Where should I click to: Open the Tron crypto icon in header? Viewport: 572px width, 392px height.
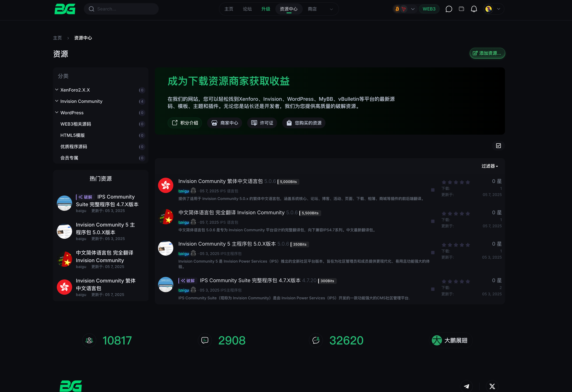click(404, 9)
